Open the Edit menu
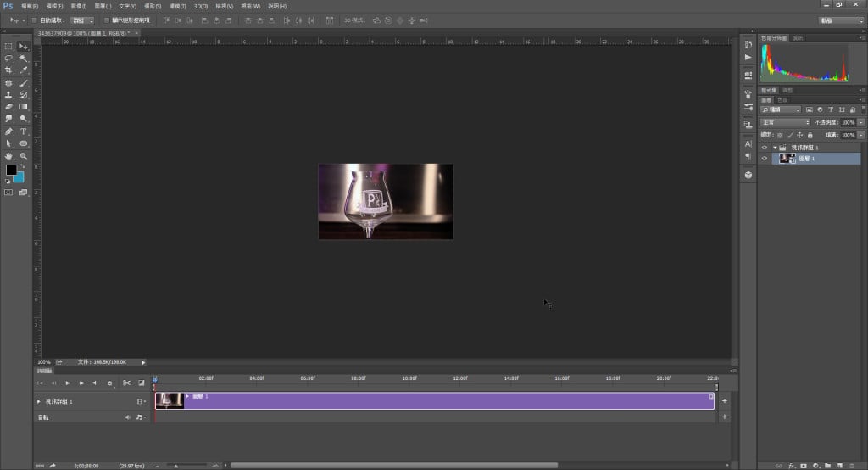The image size is (868, 470). click(54, 6)
